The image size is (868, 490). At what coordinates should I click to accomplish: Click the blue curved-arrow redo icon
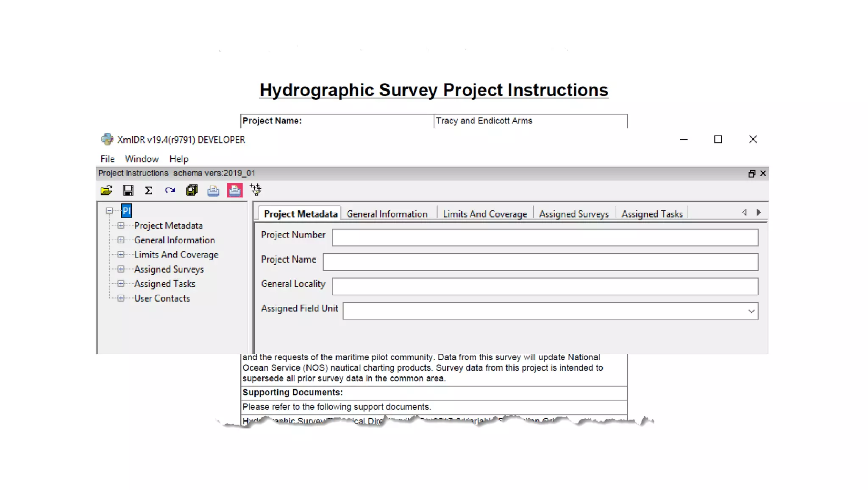tap(170, 190)
